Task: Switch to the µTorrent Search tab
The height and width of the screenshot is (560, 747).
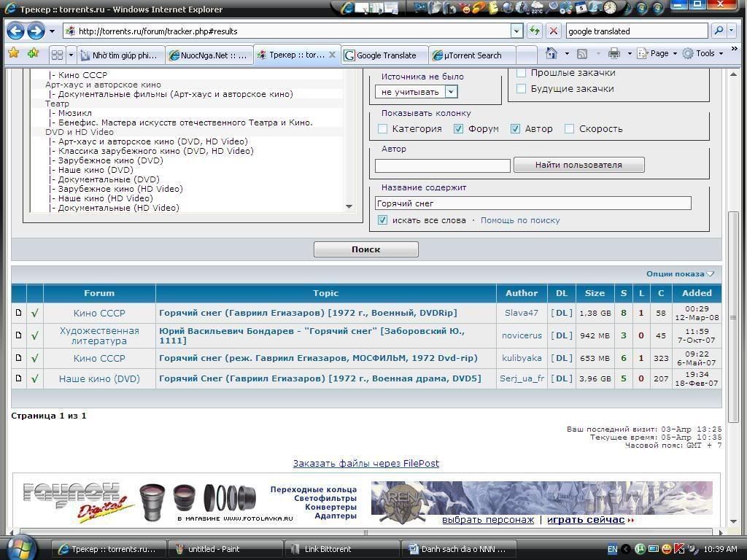Action: (x=471, y=55)
